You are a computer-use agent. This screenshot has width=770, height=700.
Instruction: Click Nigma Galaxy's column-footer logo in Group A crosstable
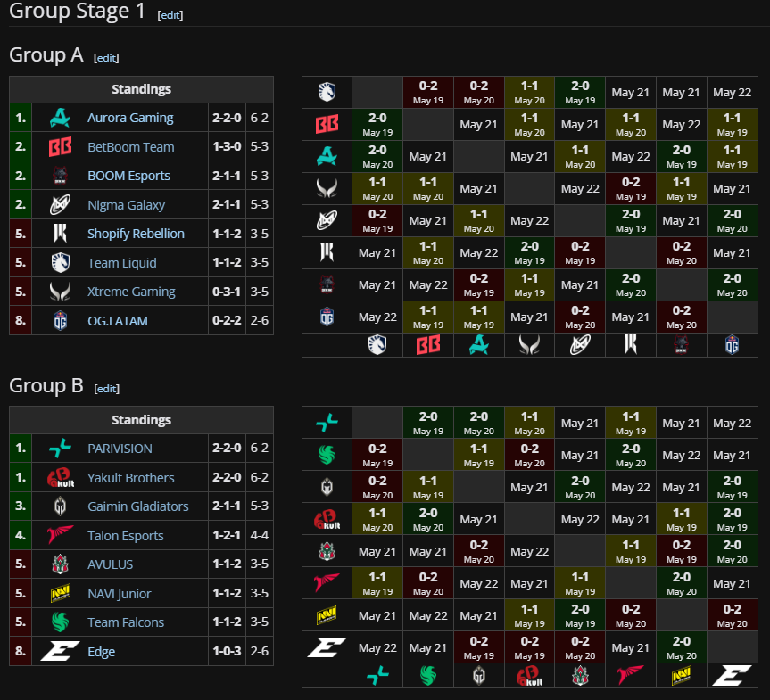click(x=580, y=345)
